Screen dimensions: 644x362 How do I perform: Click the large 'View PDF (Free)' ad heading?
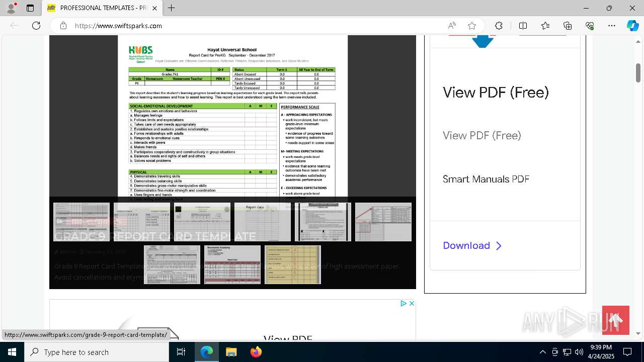tap(496, 93)
